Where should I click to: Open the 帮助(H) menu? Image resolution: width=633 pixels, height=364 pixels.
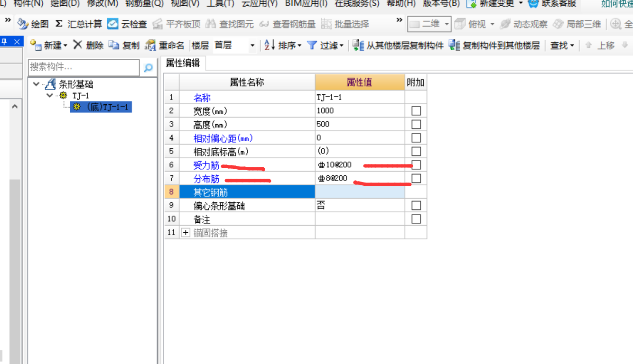(x=401, y=3)
